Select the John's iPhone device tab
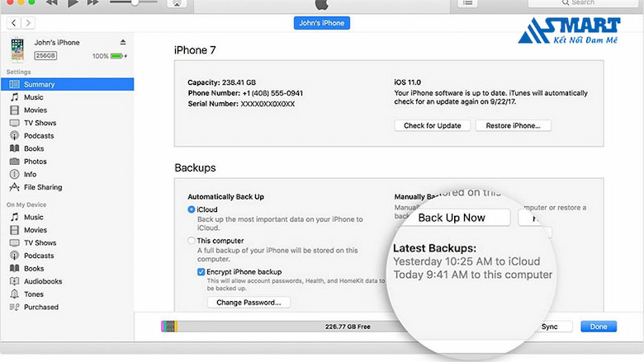 click(x=321, y=23)
